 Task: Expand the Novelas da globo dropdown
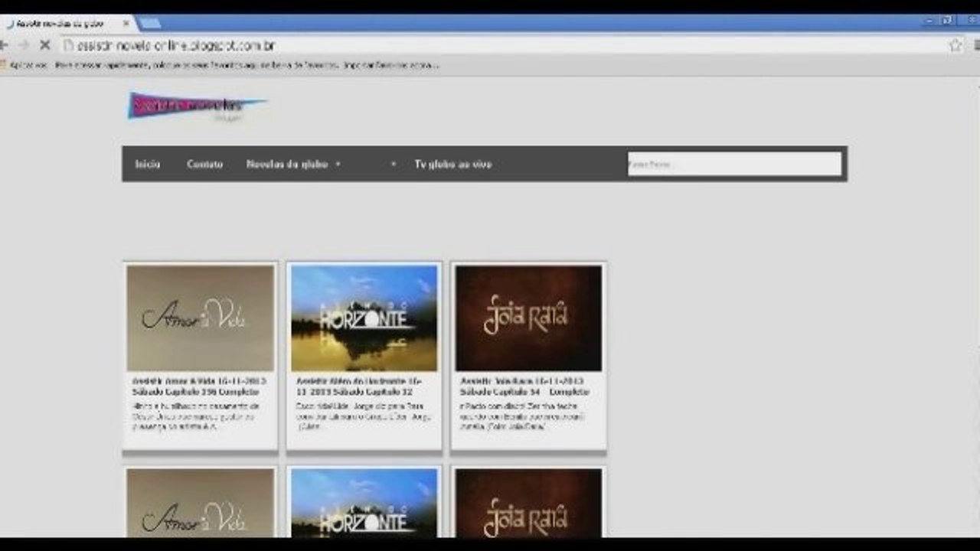point(293,164)
